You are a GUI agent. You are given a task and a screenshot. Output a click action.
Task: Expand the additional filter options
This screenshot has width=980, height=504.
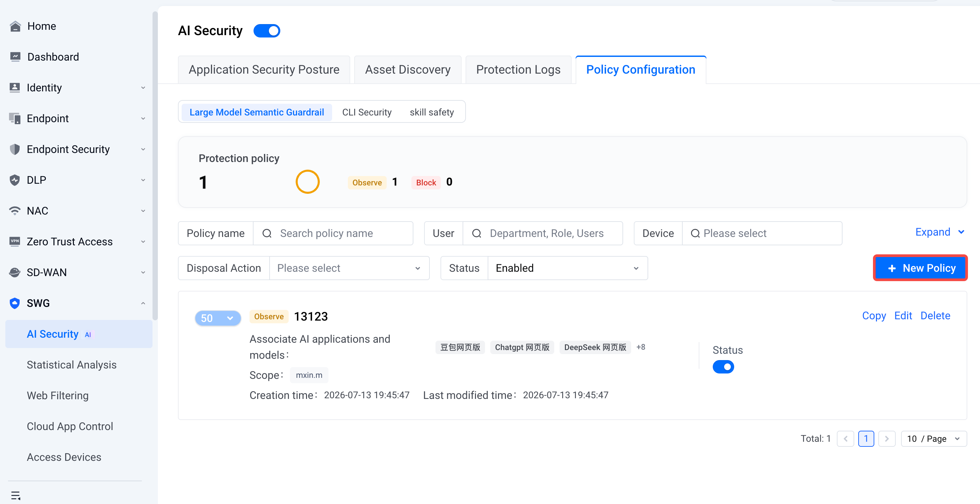click(x=939, y=232)
